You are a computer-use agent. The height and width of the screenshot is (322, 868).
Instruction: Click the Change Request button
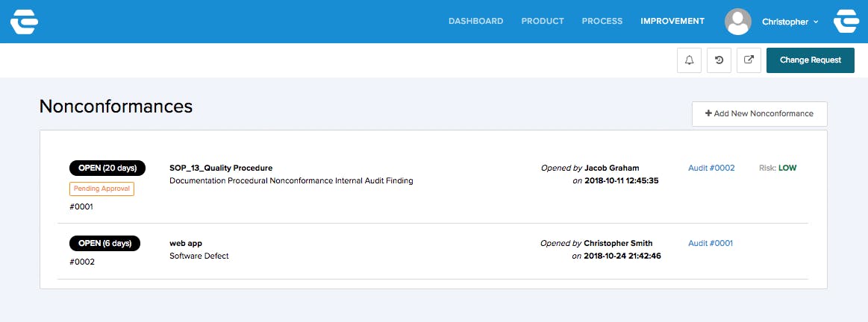point(810,60)
